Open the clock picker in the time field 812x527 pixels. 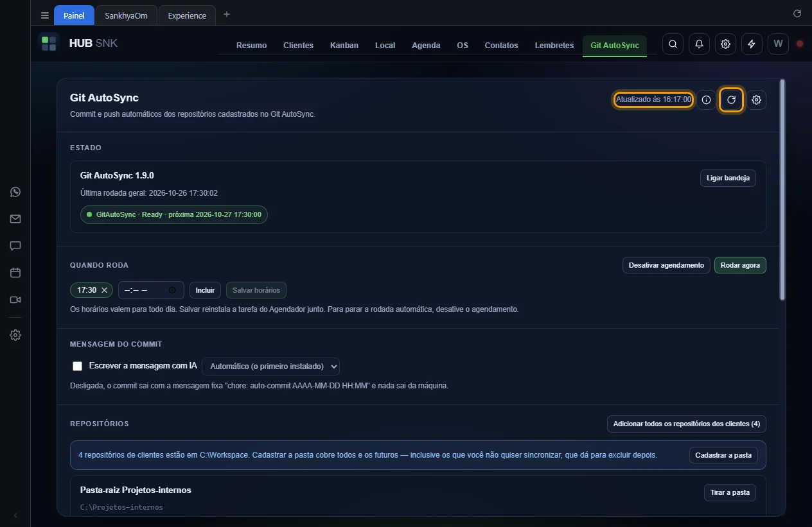click(172, 290)
